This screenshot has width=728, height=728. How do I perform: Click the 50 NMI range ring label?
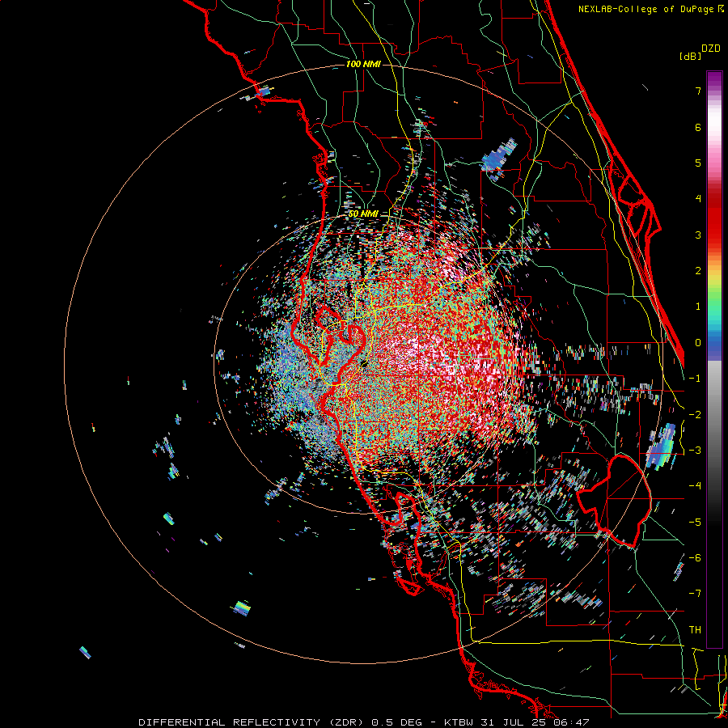tap(363, 214)
